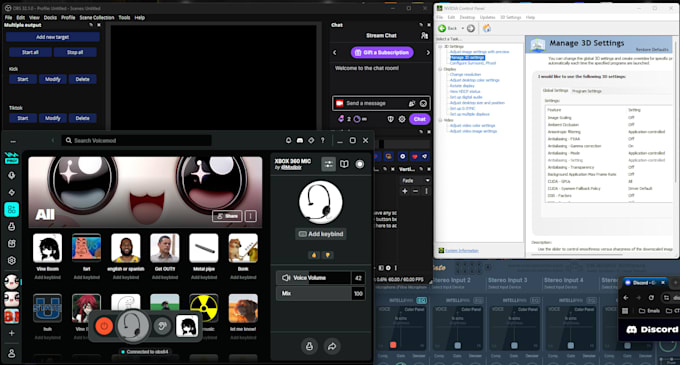This screenshot has width=680, height=365.
Task: Click the shield icon beside the chat settings gear
Action: pyautogui.click(x=390, y=119)
